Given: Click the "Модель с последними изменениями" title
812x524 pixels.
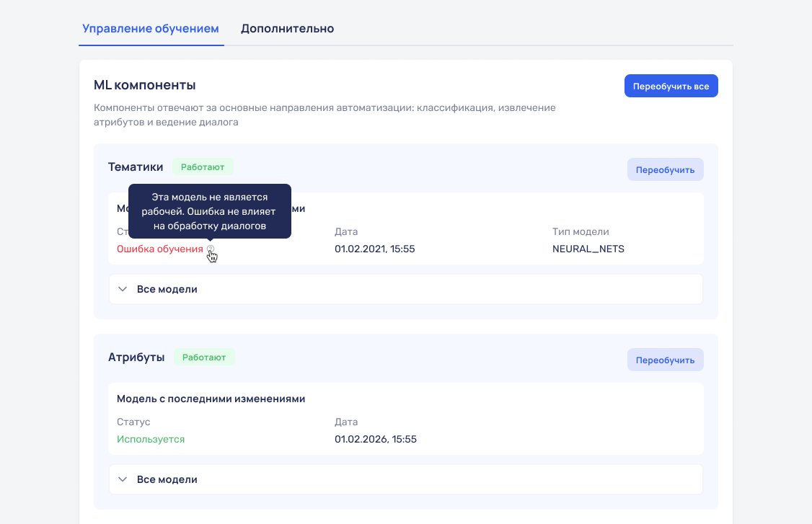Looking at the screenshot, I should point(211,399).
